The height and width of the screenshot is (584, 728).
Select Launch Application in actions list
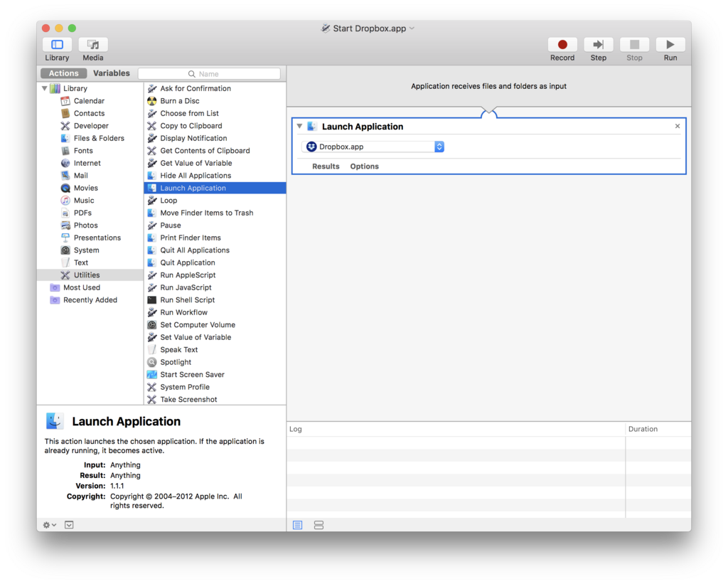click(215, 189)
